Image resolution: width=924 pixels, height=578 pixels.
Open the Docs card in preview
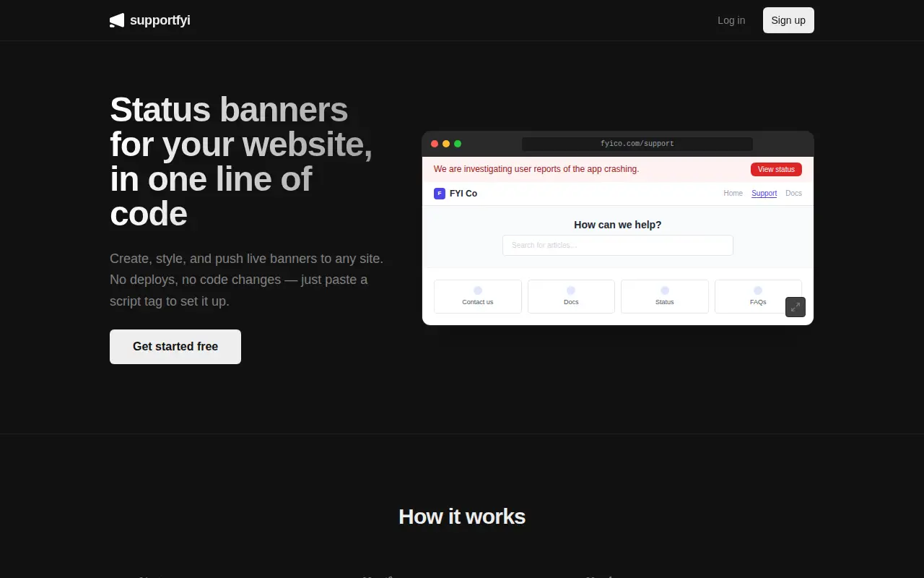[x=571, y=296]
